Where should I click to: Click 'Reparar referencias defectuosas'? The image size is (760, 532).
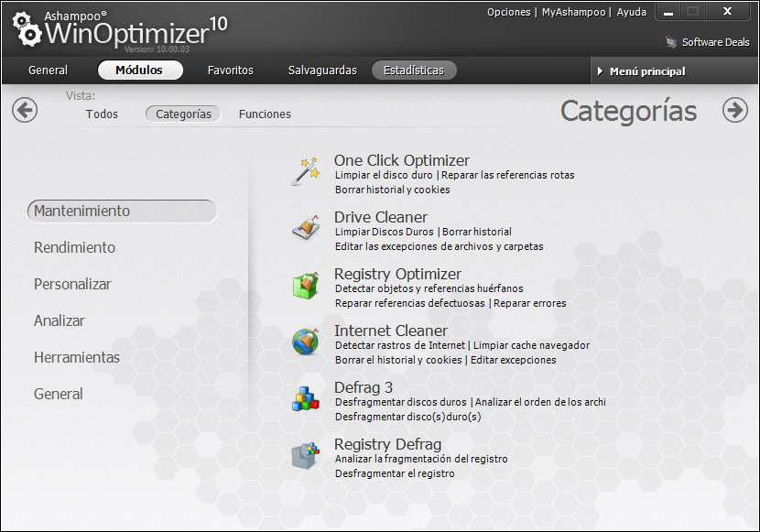click(x=409, y=303)
